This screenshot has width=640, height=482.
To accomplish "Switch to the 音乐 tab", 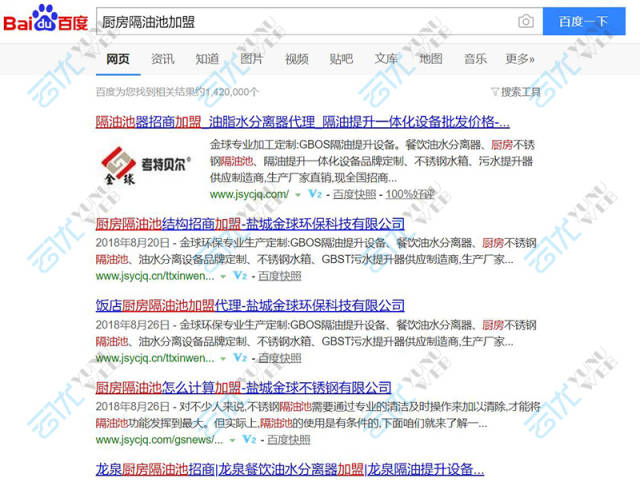I will [x=476, y=59].
